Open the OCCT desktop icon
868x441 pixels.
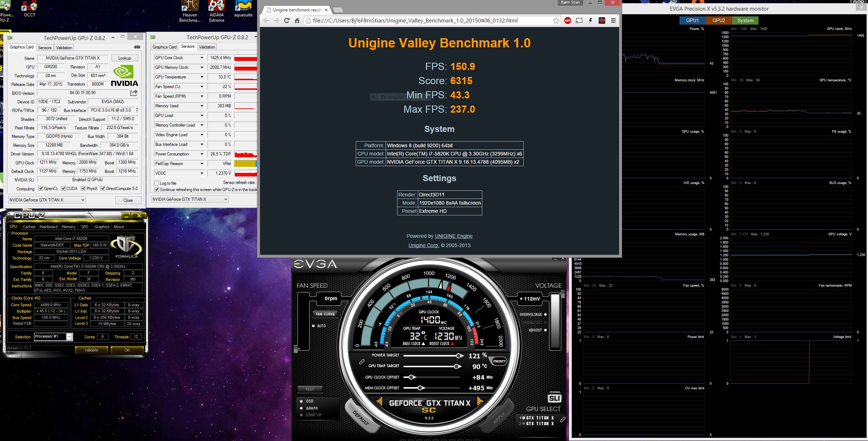click(29, 9)
